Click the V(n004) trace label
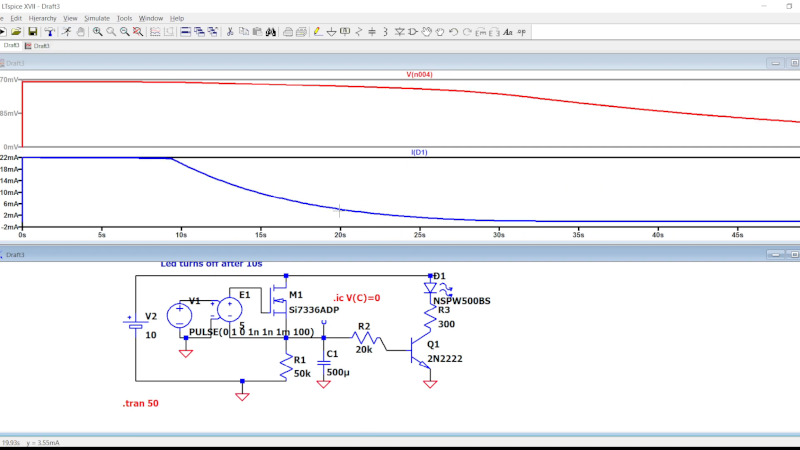The image size is (800, 450). (419, 75)
